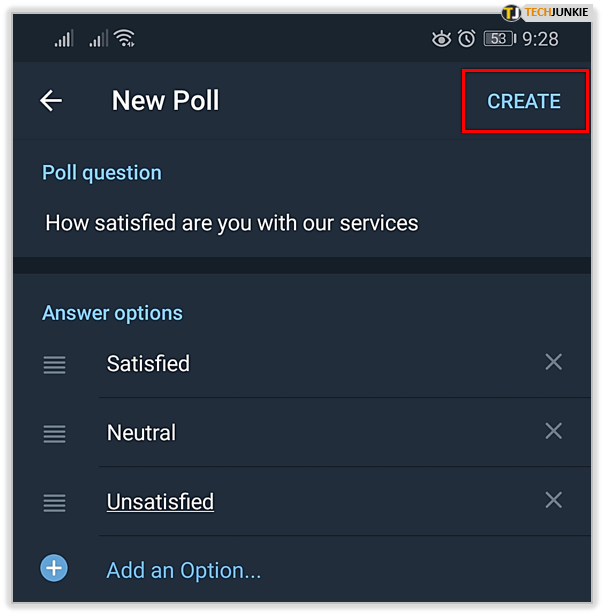Tap the Add an Option link
604x615 pixels.
[x=184, y=570]
